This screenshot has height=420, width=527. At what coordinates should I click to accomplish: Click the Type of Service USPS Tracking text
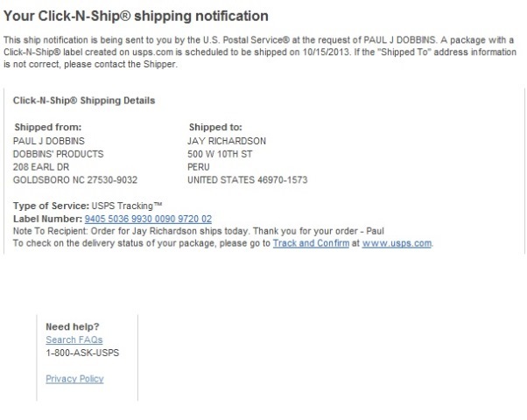coord(88,206)
